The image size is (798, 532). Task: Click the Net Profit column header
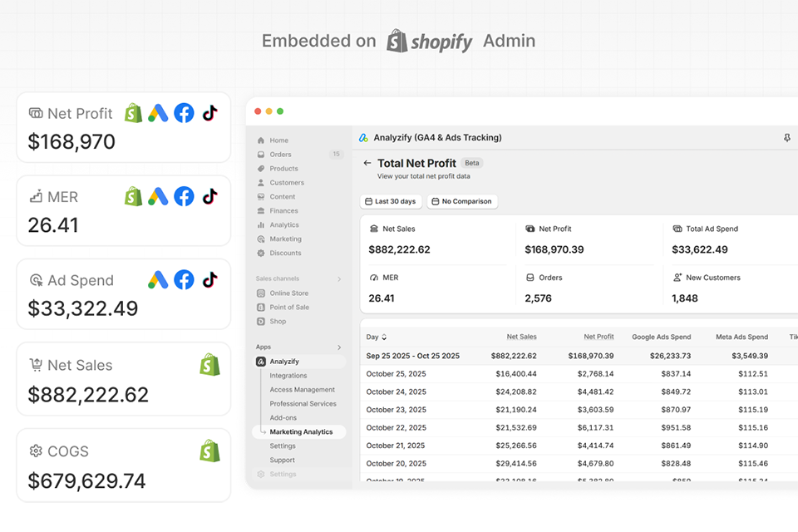(598, 337)
